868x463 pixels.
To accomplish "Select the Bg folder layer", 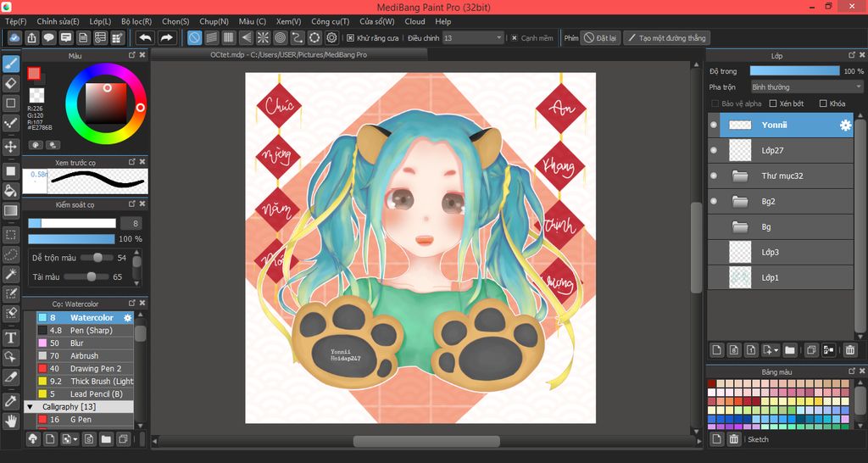I will point(781,227).
